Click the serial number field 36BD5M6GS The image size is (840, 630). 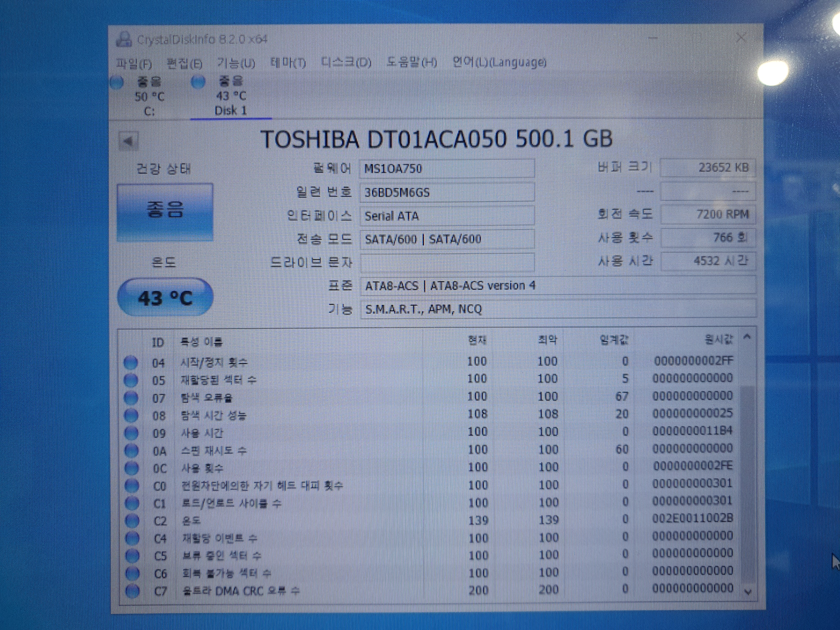tap(447, 192)
